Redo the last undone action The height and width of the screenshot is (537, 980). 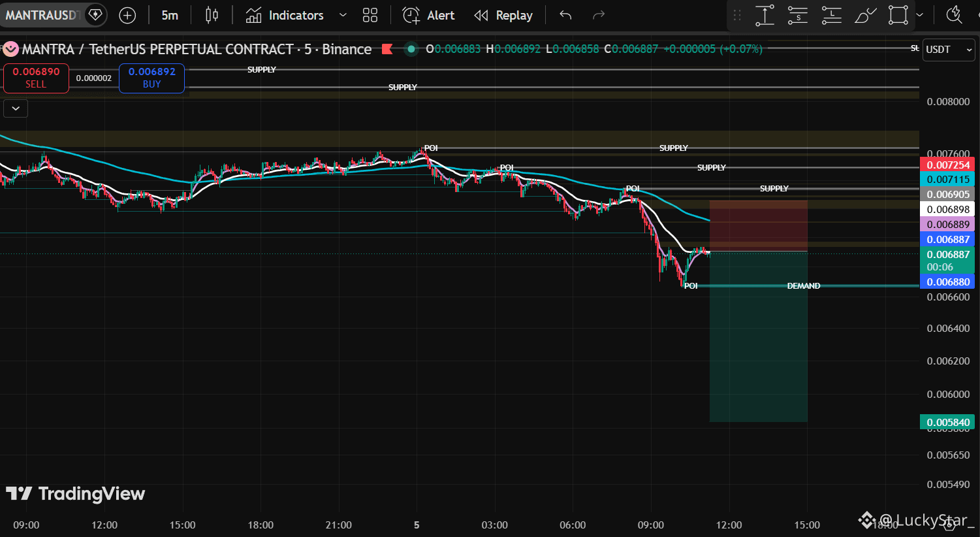pyautogui.click(x=598, y=15)
